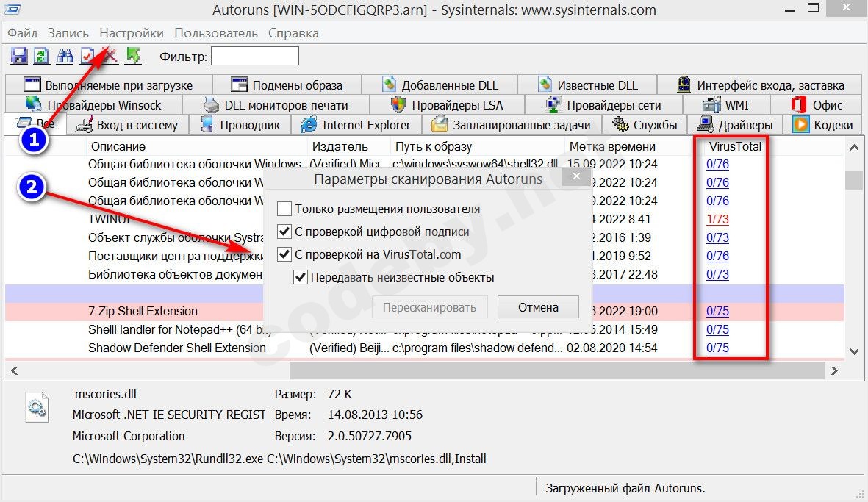Open scan options via the checkmark page icon
868x502 pixels.
87,56
